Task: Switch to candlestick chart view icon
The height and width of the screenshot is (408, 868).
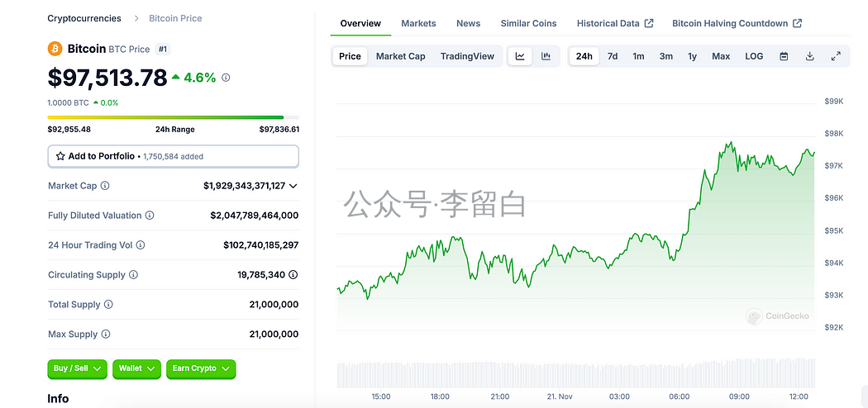Action: click(546, 56)
